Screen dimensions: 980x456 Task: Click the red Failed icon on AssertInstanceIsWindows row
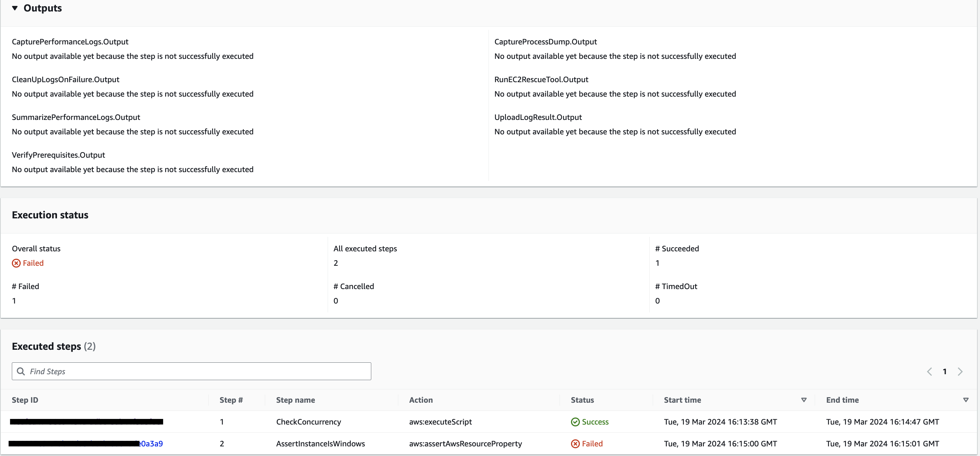(575, 443)
